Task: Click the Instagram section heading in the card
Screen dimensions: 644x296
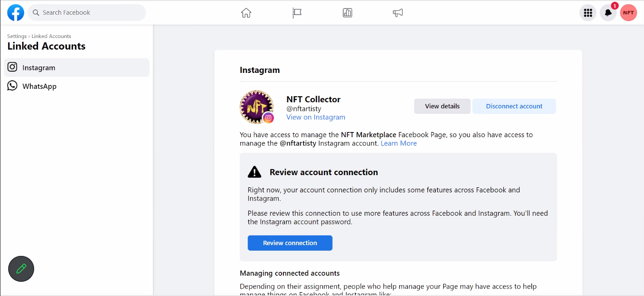Action: (x=260, y=70)
